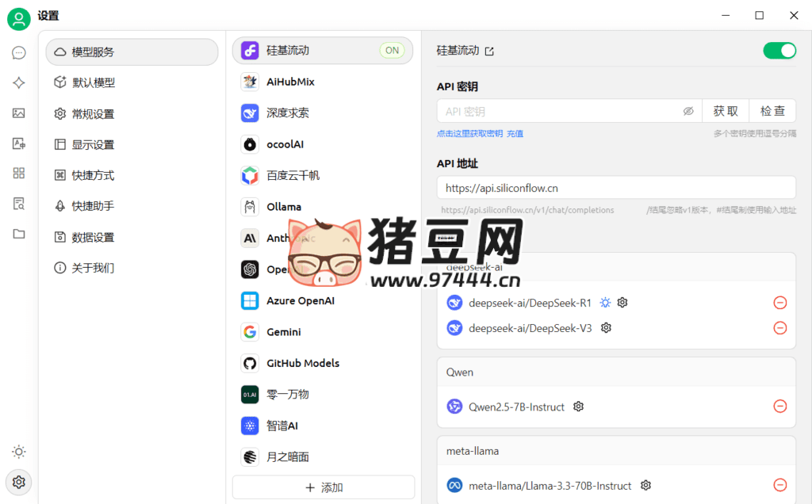
Task: Open settings gear for Llama-3.3-70B-Instruct
Action: coord(645,485)
